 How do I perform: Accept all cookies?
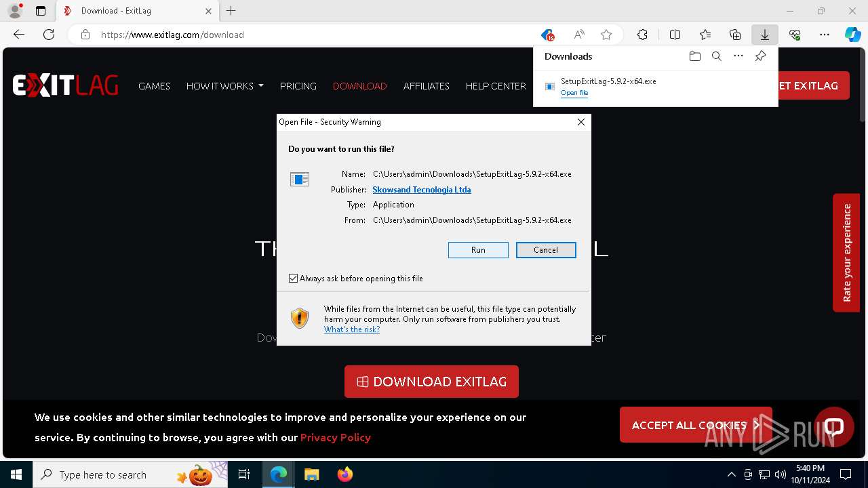pyautogui.click(x=696, y=425)
